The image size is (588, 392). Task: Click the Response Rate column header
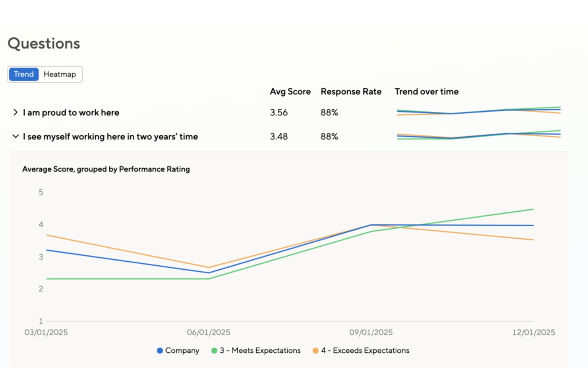coord(351,92)
